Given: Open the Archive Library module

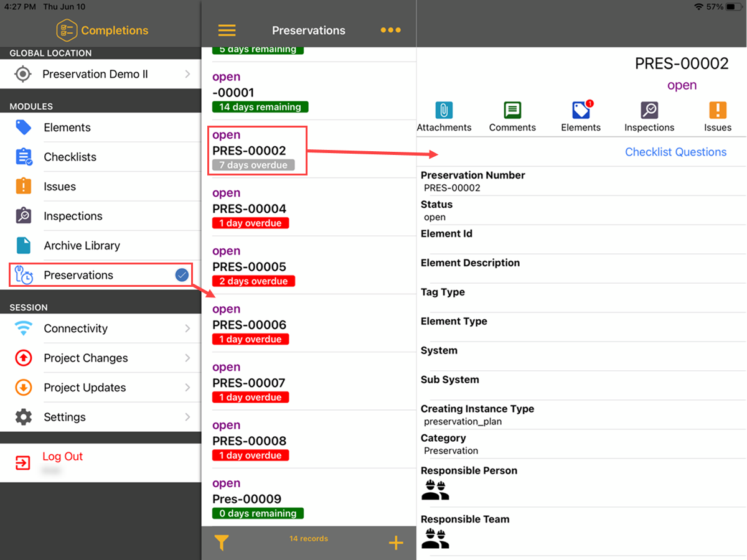Looking at the screenshot, I should pyautogui.click(x=100, y=245).
